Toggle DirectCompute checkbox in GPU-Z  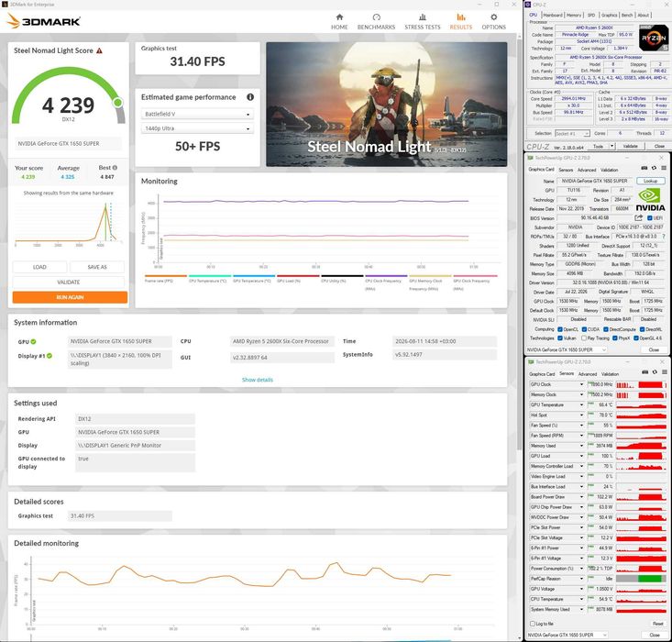pos(606,329)
